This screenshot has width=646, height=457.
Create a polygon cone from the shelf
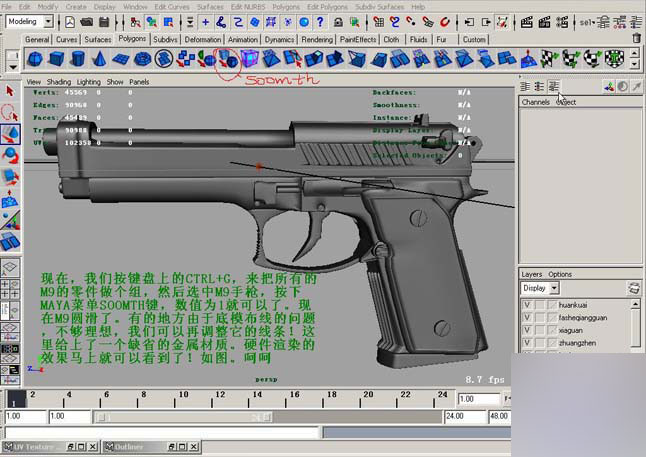98,59
